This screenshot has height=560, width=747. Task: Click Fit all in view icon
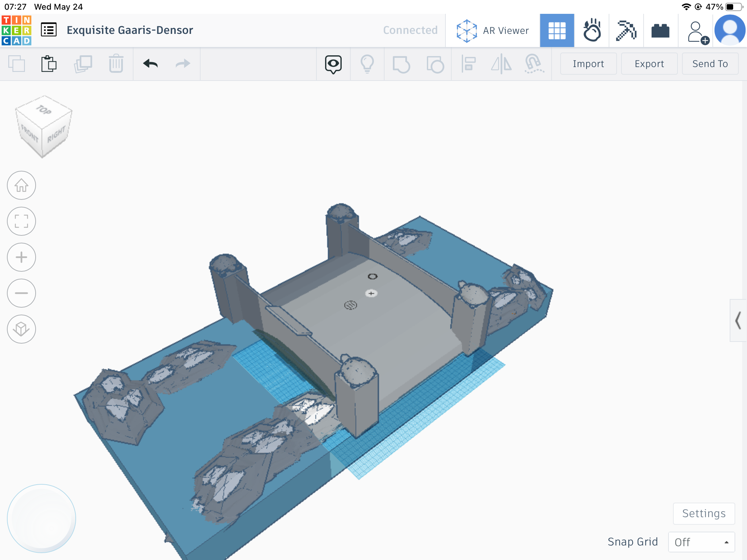(21, 221)
